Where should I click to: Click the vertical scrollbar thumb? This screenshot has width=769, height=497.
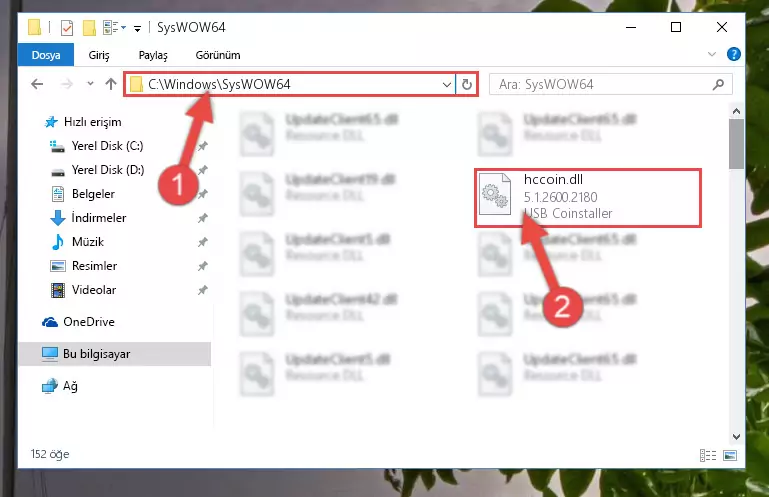(736, 144)
